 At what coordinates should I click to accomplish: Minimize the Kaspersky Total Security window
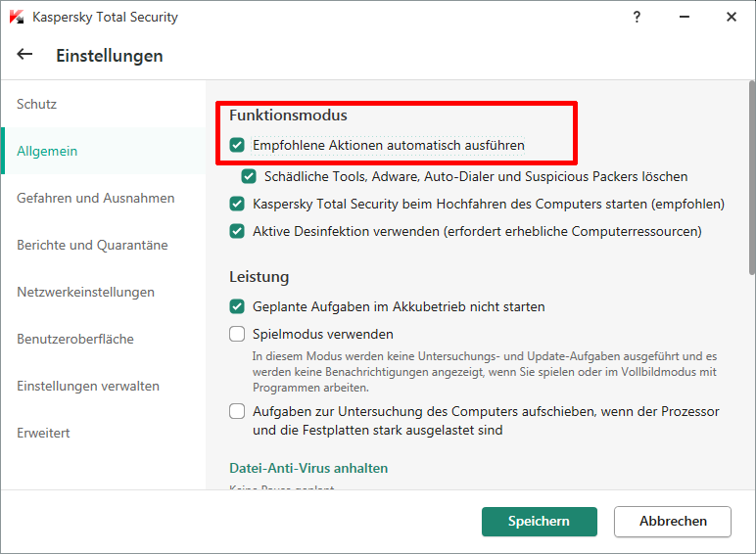(x=684, y=17)
